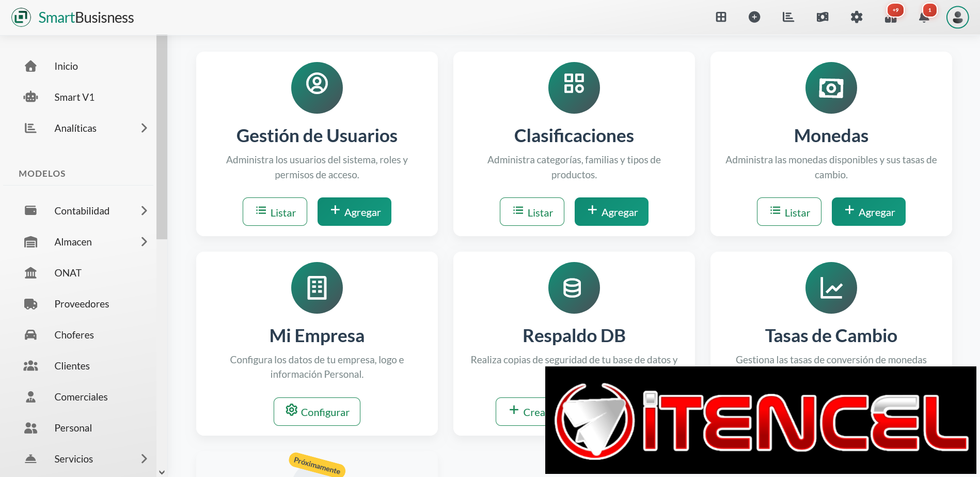
Task: Click Configurar on the Mi Empresa card
Action: 317,411
